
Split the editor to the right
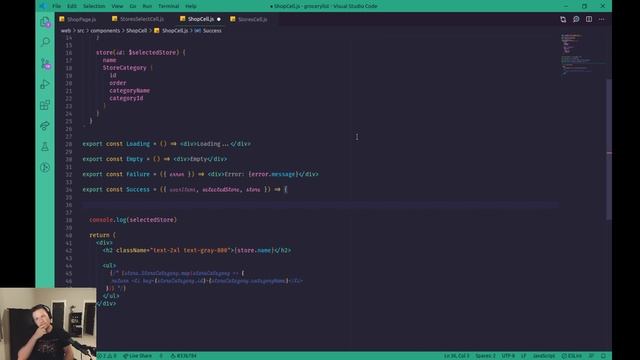click(589, 19)
